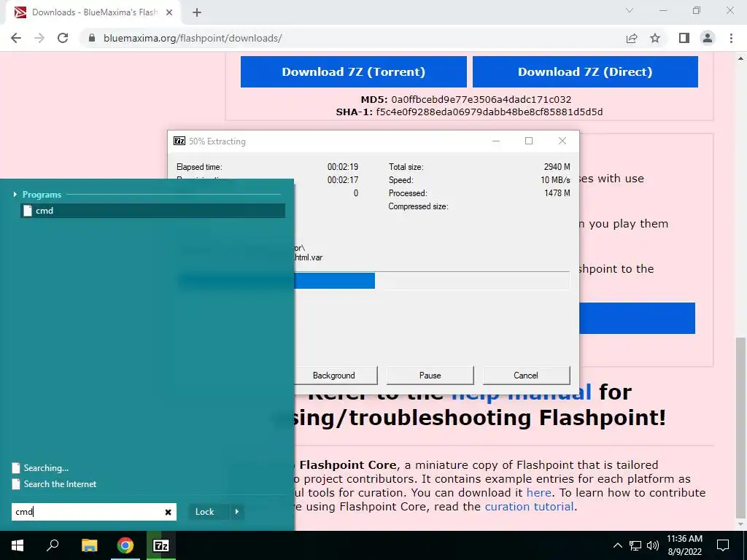Viewport: 747px width, 560px height.
Task: Go back in Chrome
Action: 16,38
